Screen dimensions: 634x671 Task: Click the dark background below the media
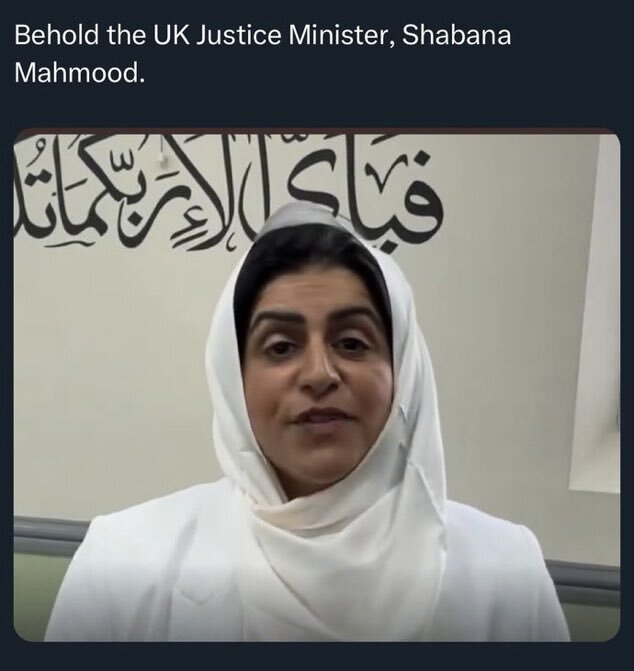point(317,656)
